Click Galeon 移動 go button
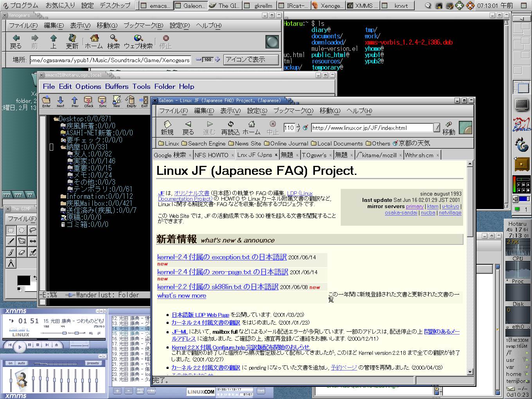 449,128
